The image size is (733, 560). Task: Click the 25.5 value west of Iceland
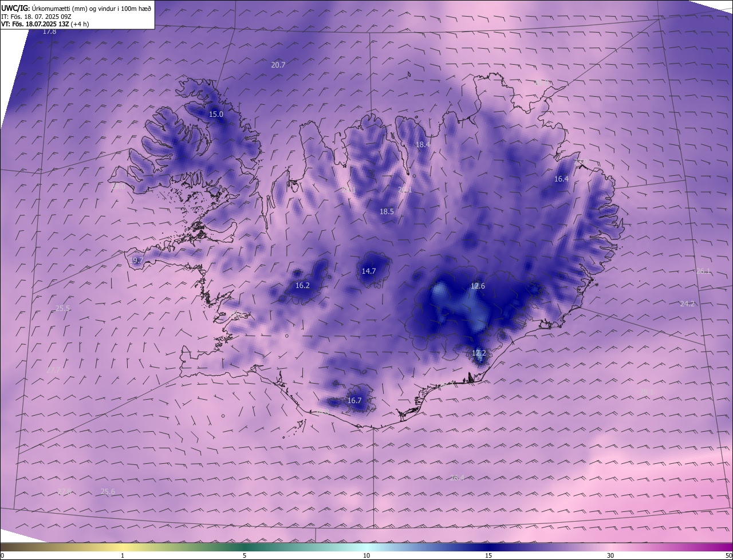coord(63,309)
